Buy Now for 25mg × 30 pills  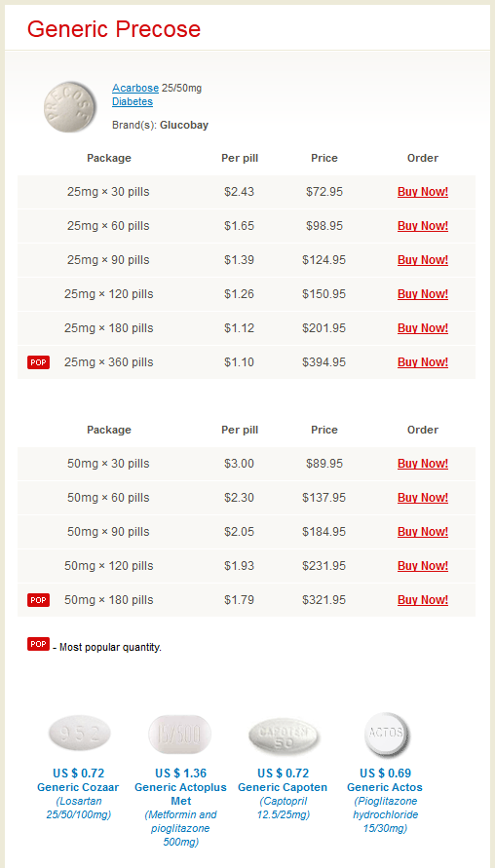tap(423, 192)
